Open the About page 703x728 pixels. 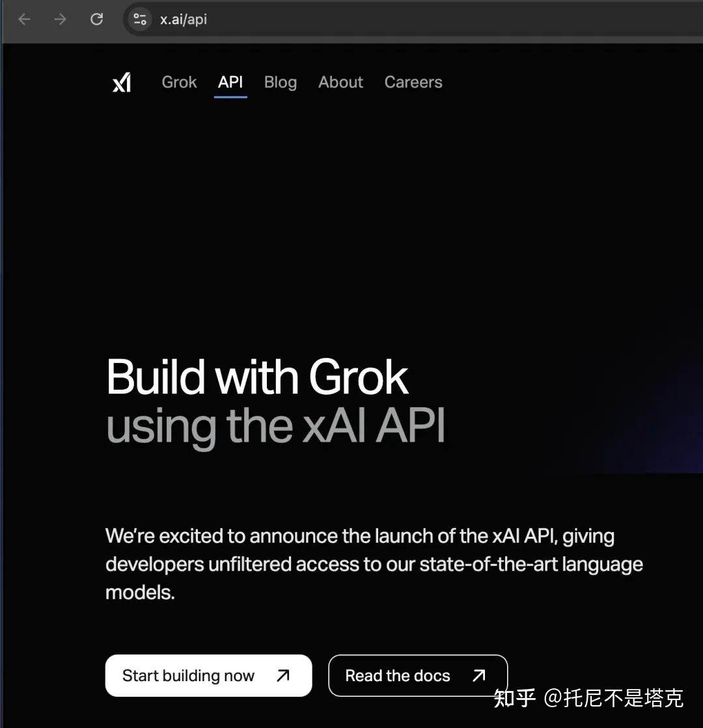coord(340,82)
